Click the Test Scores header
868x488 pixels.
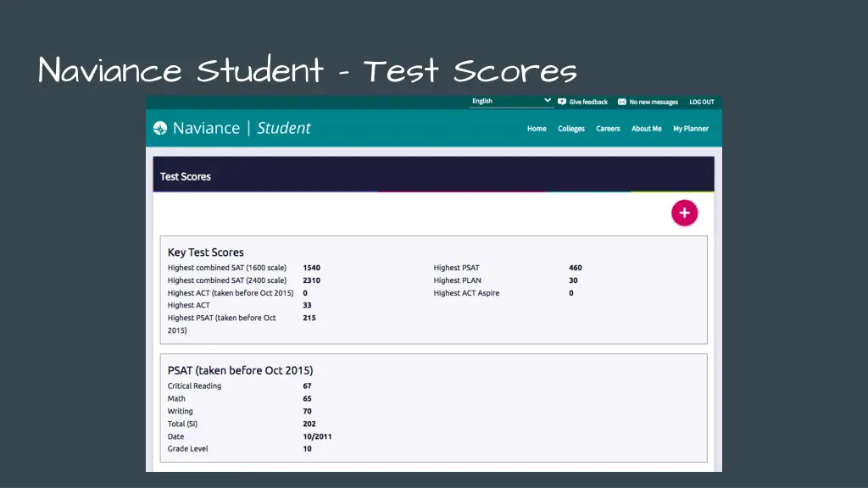(186, 176)
